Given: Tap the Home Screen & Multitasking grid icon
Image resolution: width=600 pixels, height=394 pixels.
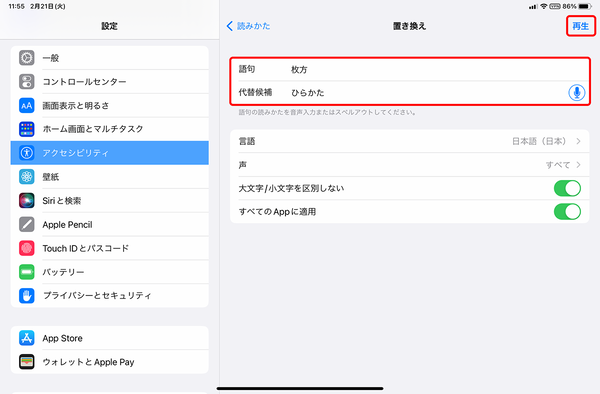Looking at the screenshot, I should [27, 129].
